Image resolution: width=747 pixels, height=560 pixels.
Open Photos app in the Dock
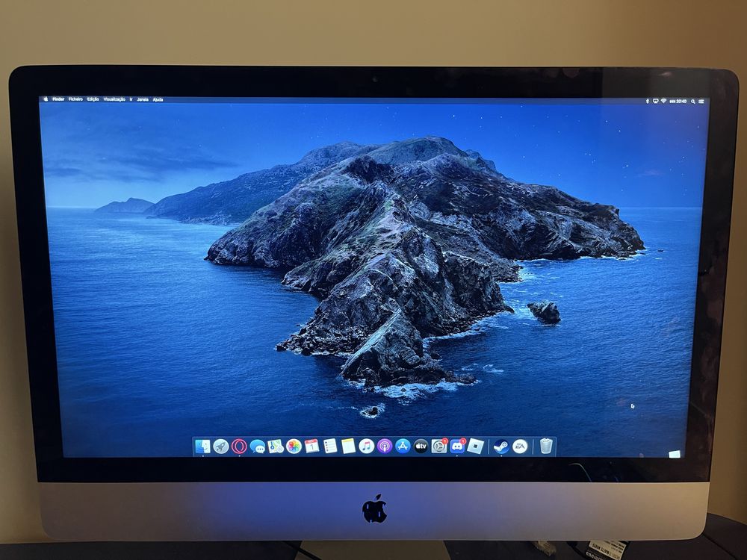(294, 447)
